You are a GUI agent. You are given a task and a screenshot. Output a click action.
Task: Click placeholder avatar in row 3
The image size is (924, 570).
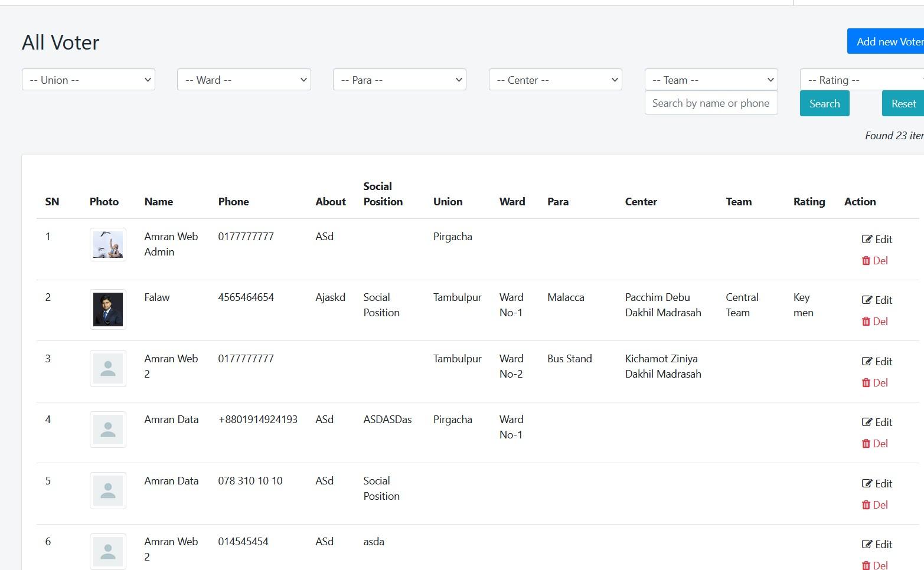[108, 368]
